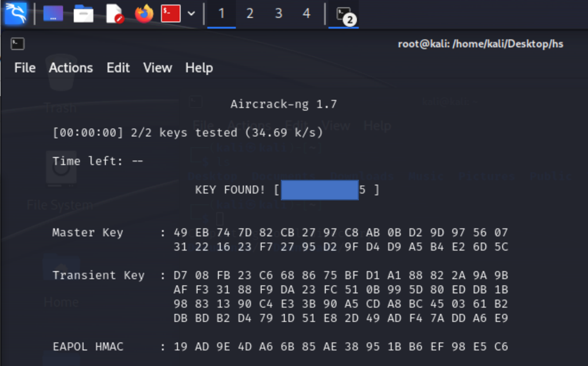Launch the text editor panel icon
This screenshot has width=588, height=366.
pyautogui.click(x=114, y=14)
